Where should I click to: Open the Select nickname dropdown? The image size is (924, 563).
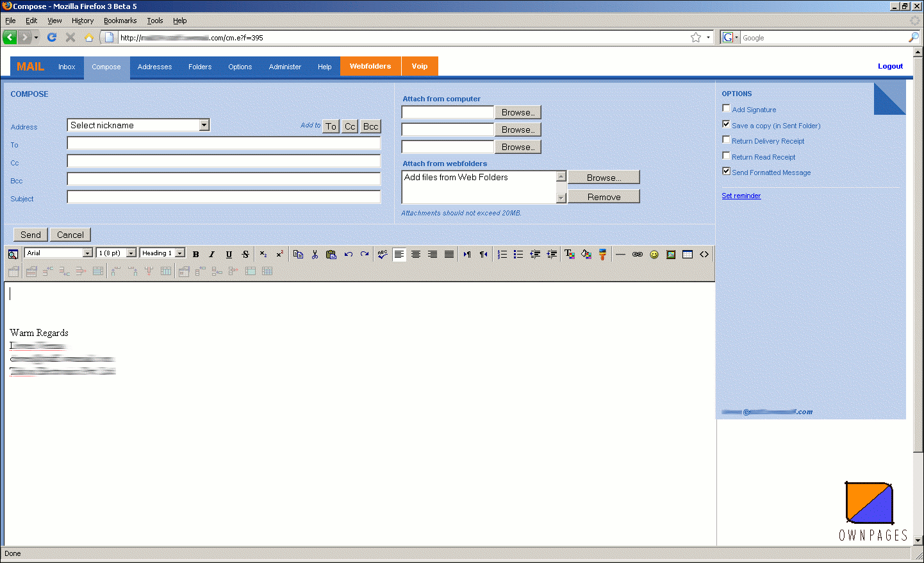(x=139, y=125)
